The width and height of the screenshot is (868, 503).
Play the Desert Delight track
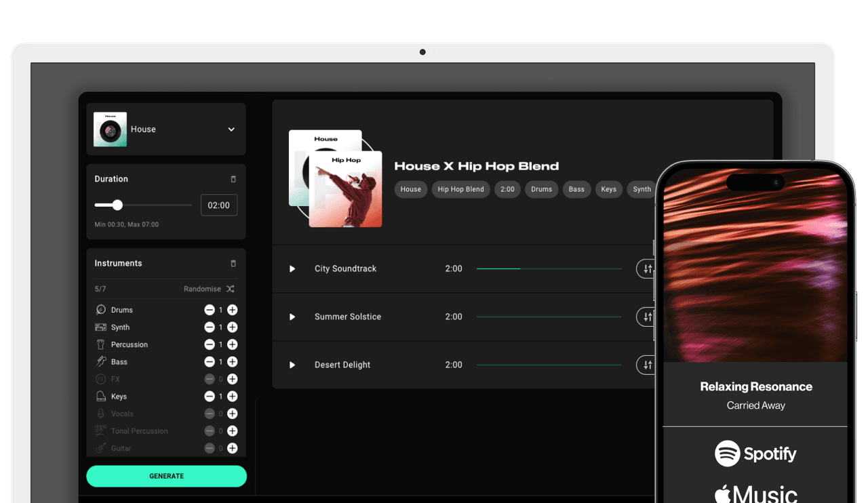(x=292, y=365)
